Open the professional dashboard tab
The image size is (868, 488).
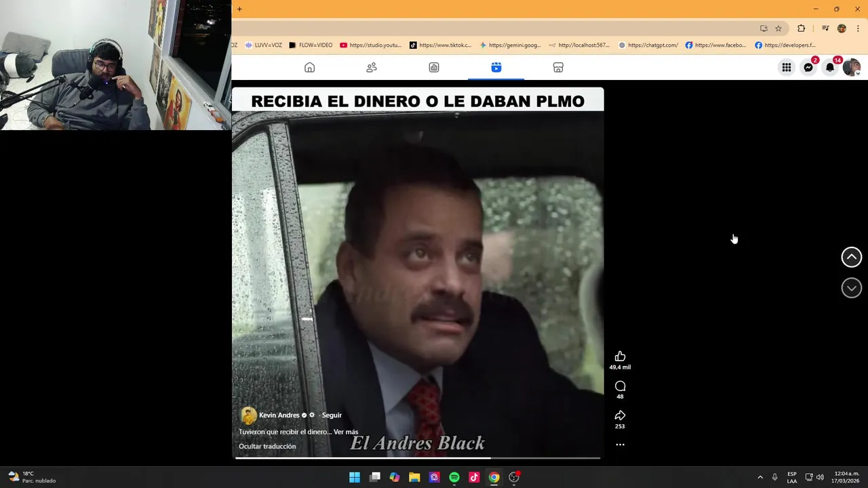pyautogui.click(x=434, y=68)
